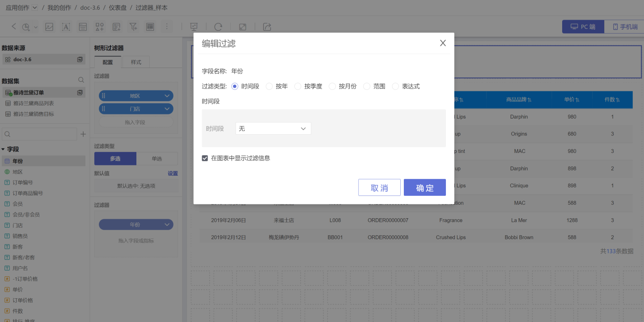This screenshot has width=644, height=322.
Task: Expand the 地区 filter field chevron
Action: click(167, 96)
